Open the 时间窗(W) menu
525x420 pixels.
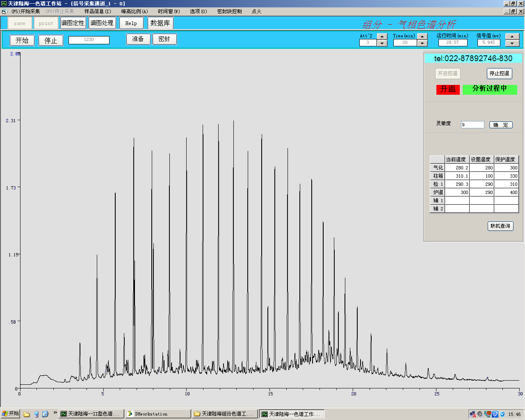pos(169,11)
